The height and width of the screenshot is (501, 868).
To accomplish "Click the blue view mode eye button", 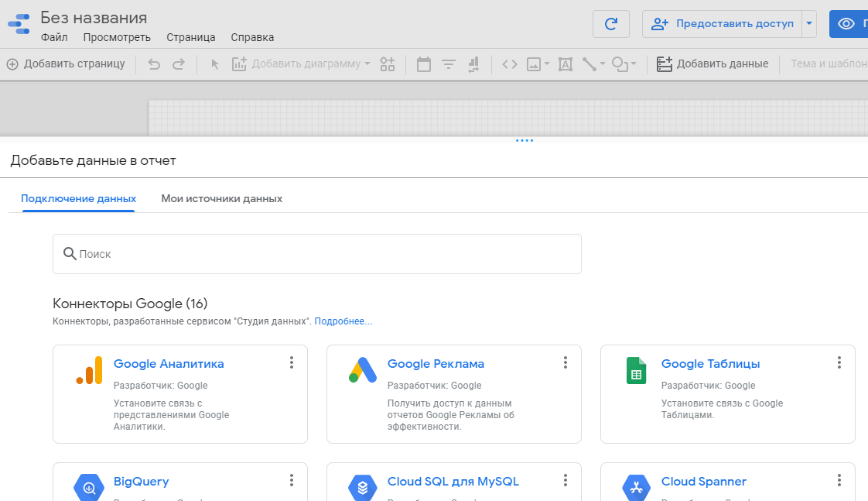I will pyautogui.click(x=848, y=24).
